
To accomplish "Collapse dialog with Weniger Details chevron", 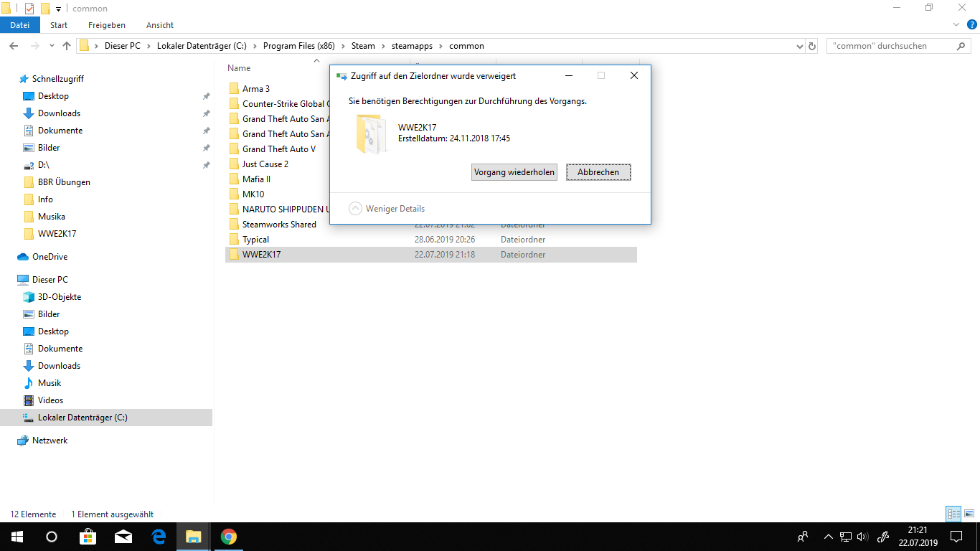I will tap(355, 209).
